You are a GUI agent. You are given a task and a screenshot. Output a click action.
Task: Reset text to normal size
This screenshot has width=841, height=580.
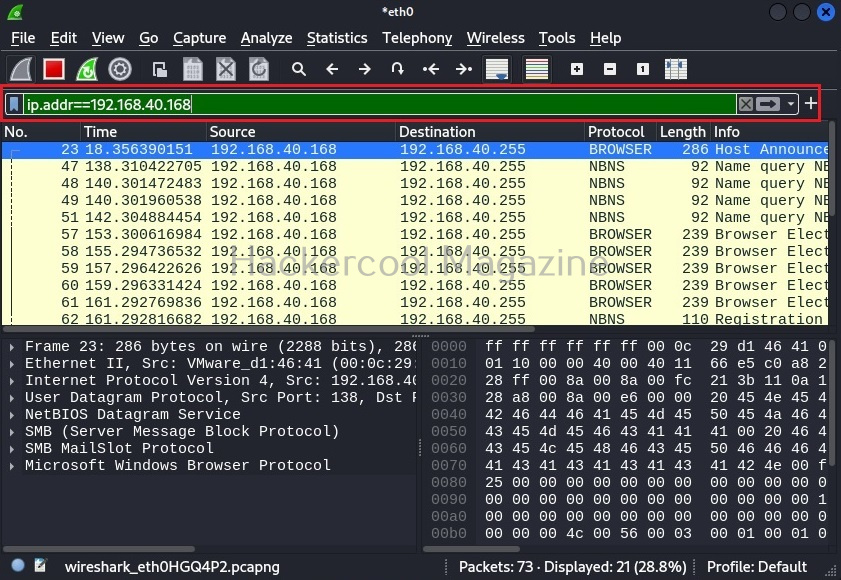643,69
